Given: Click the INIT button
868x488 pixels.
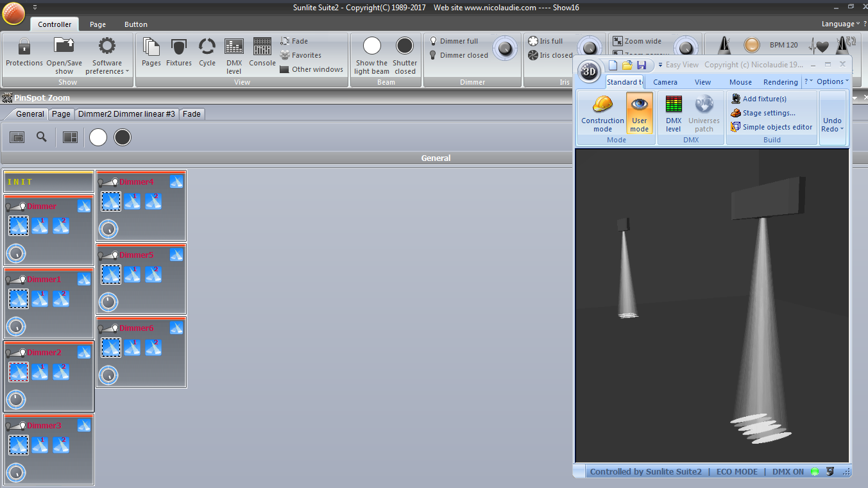Looking at the screenshot, I should [49, 182].
